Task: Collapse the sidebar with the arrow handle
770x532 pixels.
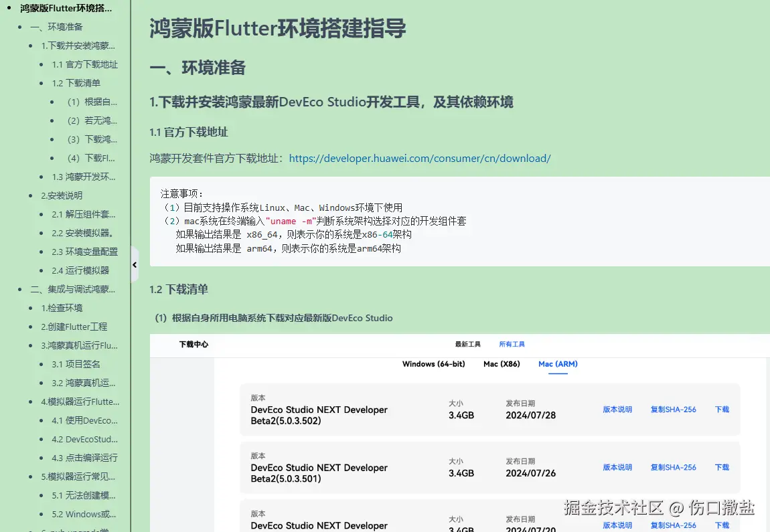Action: (135, 264)
